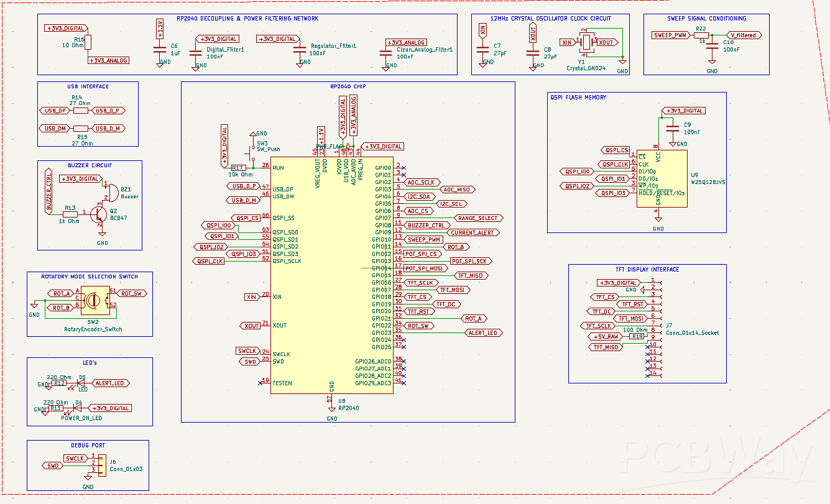Viewport: 830px width, 504px height.
Task: Click the 'TFT DISPLAY INTERFACE' section title
Action: [x=647, y=270]
